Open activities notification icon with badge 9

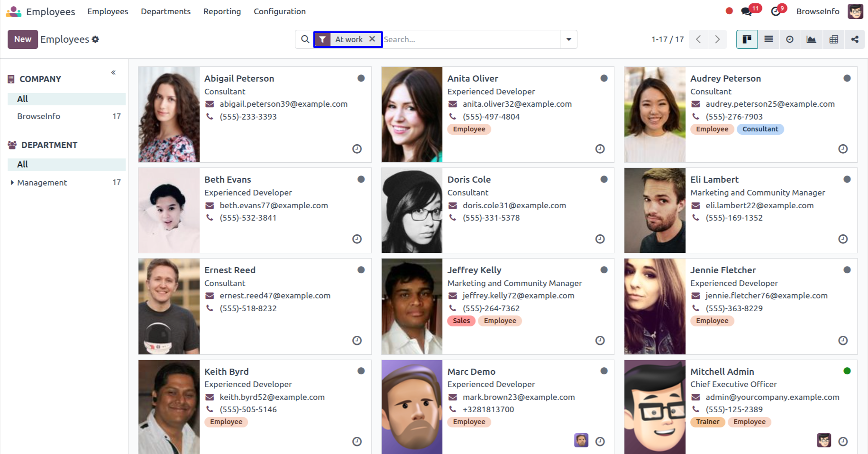(776, 11)
